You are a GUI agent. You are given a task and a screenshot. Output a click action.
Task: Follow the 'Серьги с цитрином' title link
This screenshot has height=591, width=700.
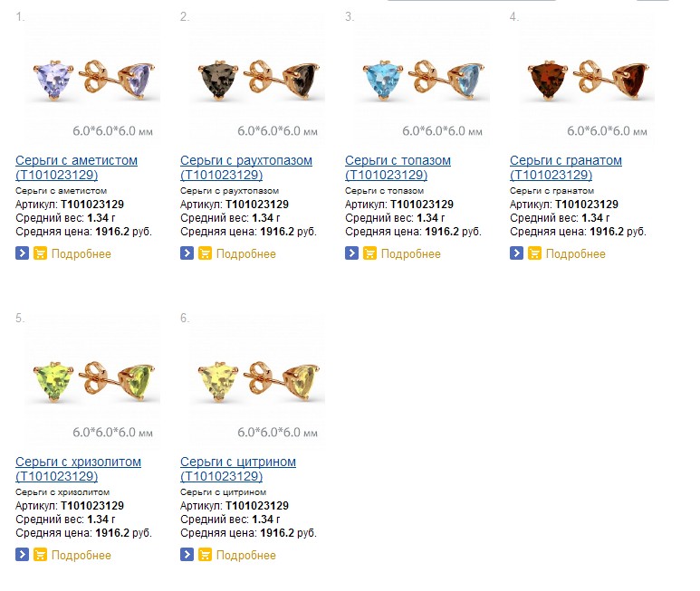click(x=238, y=462)
